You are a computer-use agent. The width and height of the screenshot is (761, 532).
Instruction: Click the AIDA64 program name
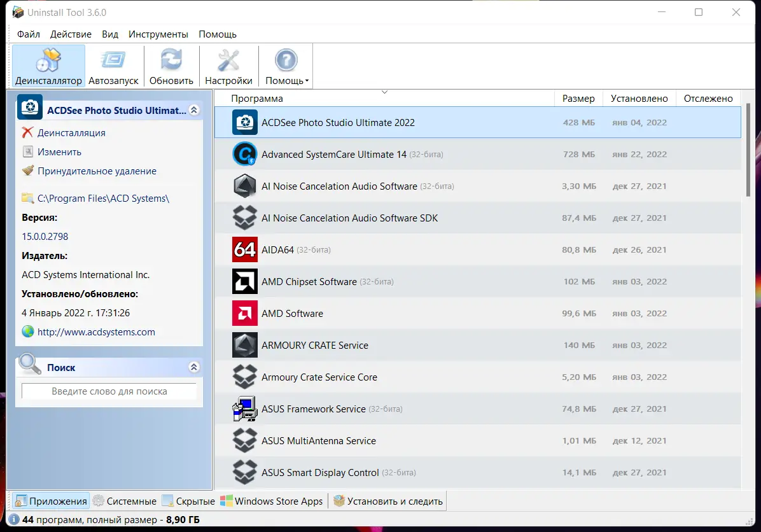coord(277,249)
